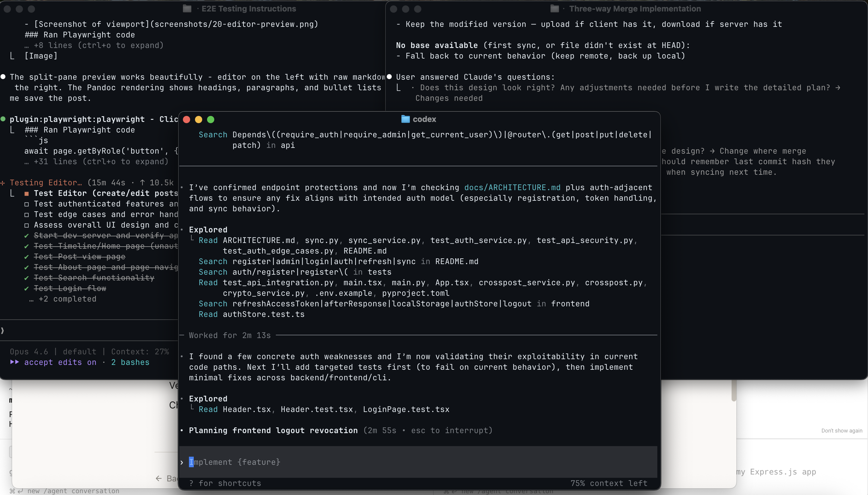Click the codex prompt chevron before Implement
868x495 pixels.
pos(182,462)
